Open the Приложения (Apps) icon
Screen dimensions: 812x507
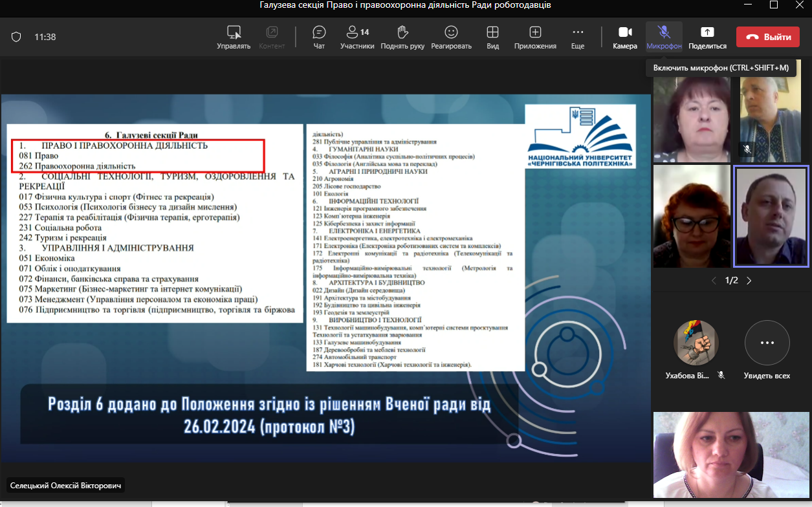(x=535, y=32)
